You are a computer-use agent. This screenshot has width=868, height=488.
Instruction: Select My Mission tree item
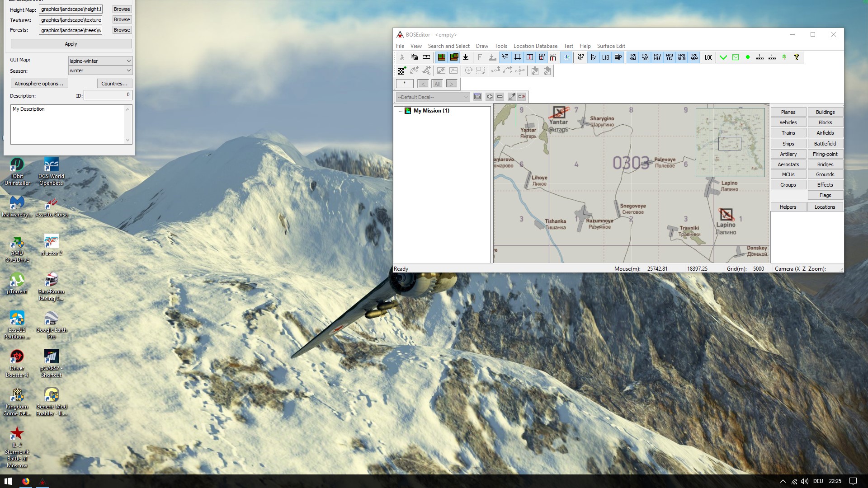click(x=431, y=111)
